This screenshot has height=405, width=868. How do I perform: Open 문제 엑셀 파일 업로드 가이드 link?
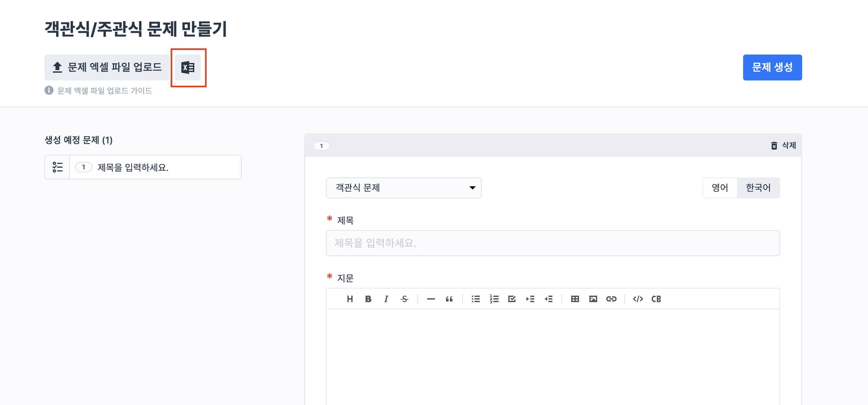(104, 91)
